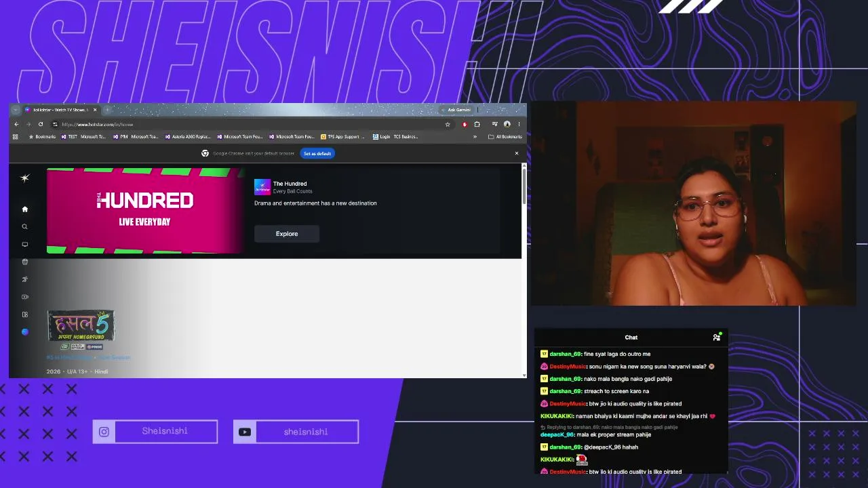Open the chat users list icon
Image resolution: width=868 pixels, height=488 pixels.
pyautogui.click(x=717, y=337)
